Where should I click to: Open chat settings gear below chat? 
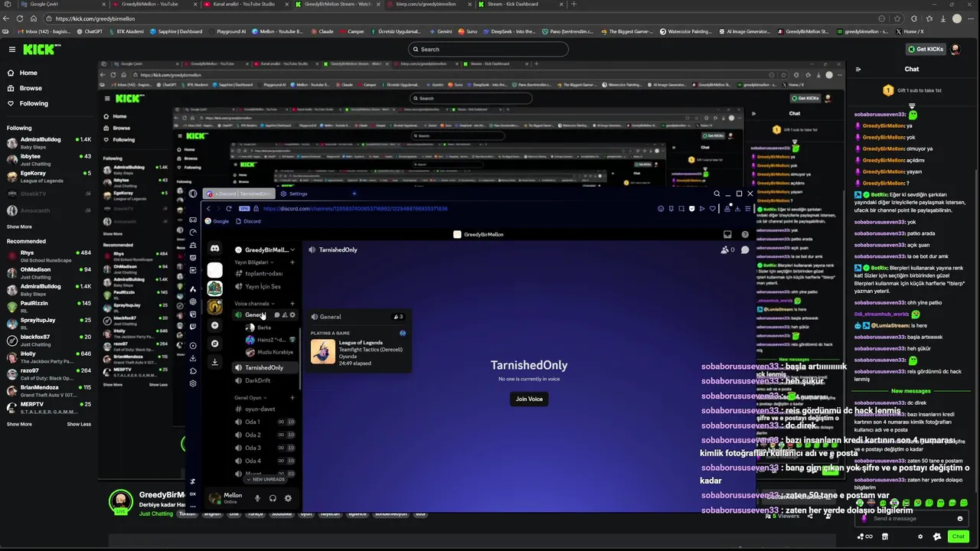coord(920,536)
